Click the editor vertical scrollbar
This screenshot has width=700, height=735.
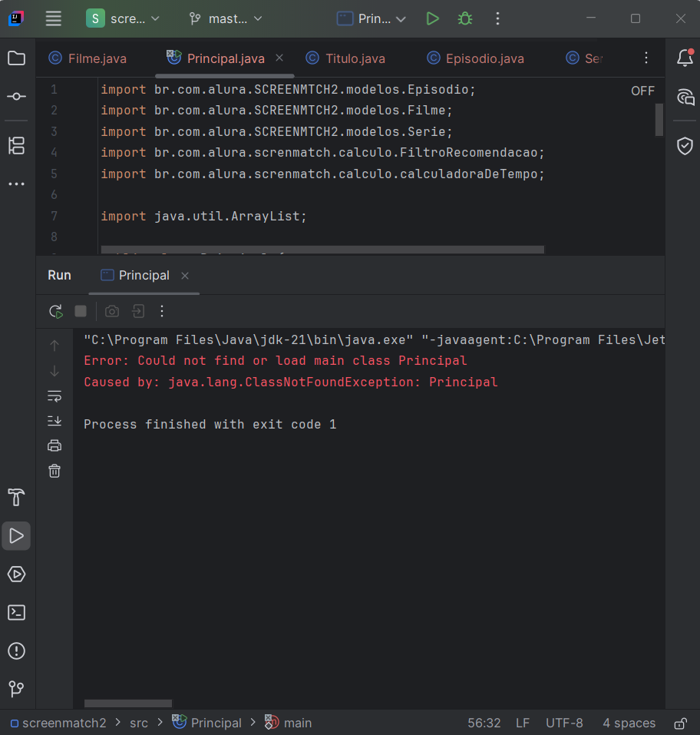tap(659, 120)
